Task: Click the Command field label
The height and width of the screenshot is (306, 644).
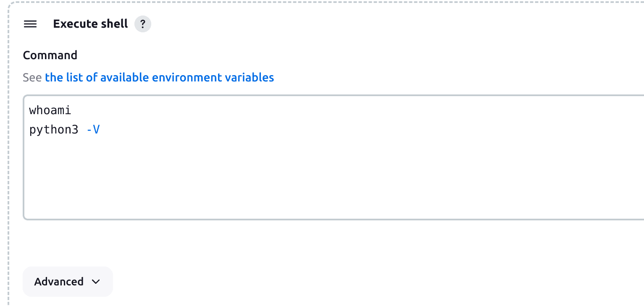Action: [50, 55]
